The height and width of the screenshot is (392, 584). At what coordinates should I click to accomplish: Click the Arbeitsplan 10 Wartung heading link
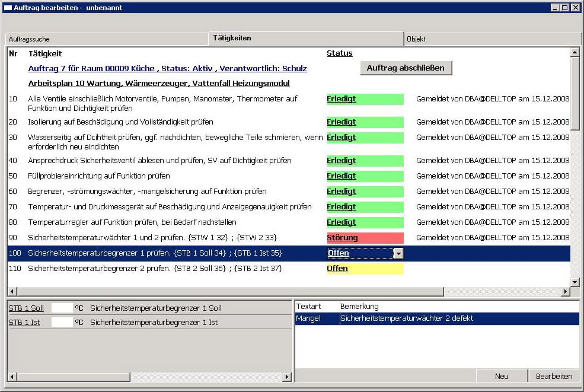(x=159, y=84)
